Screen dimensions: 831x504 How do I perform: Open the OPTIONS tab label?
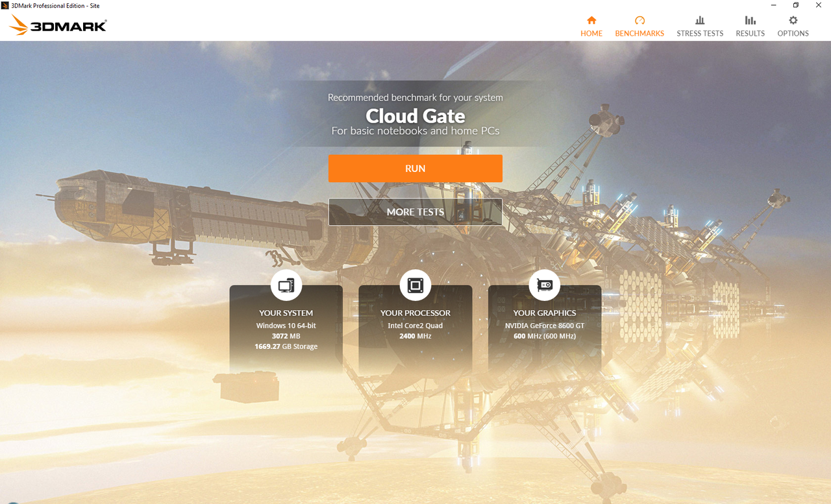[x=793, y=33]
